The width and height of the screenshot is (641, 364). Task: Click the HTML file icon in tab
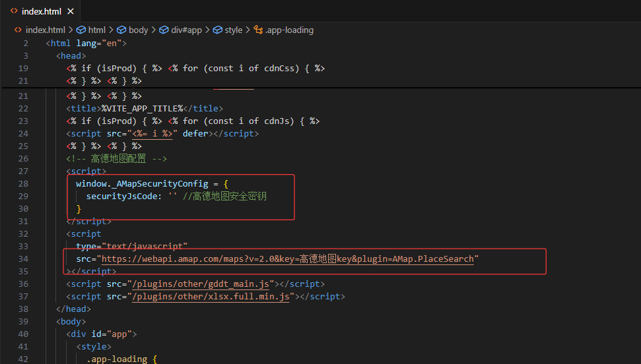(x=15, y=11)
